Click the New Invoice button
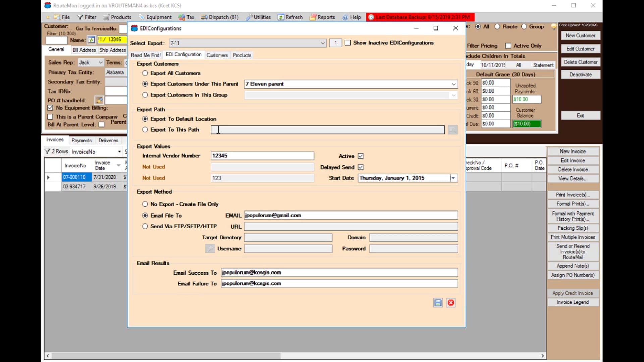 point(573,152)
